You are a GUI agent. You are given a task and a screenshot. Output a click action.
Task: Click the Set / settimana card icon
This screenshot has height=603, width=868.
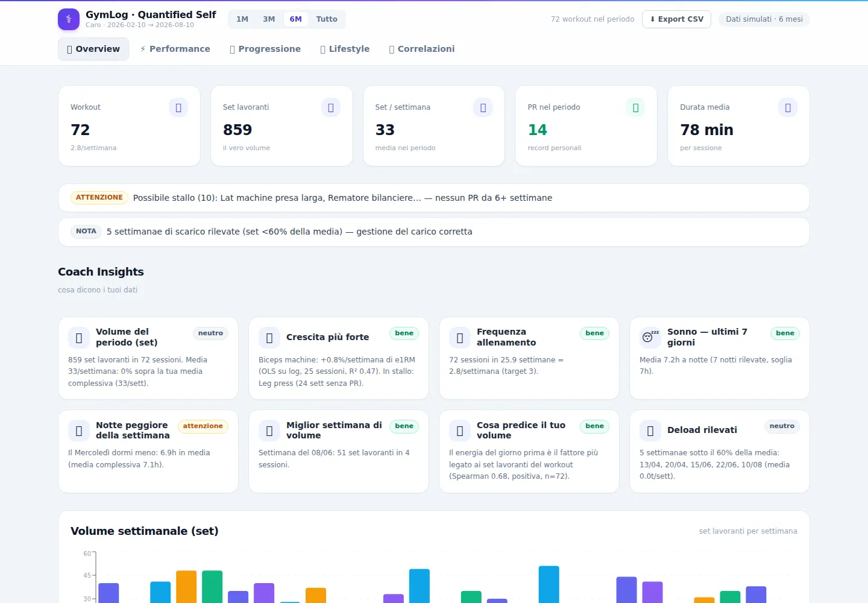483,107
